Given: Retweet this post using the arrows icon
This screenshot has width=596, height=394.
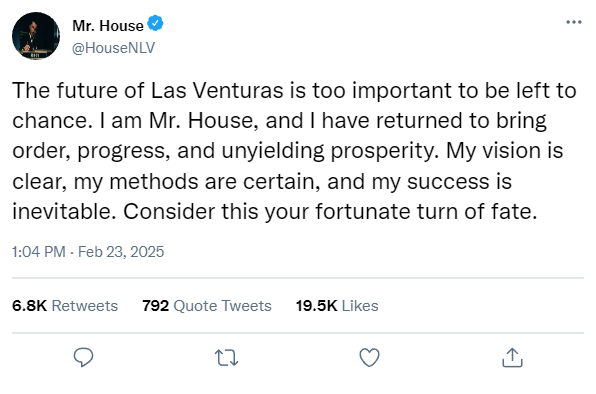Looking at the screenshot, I should click(227, 358).
